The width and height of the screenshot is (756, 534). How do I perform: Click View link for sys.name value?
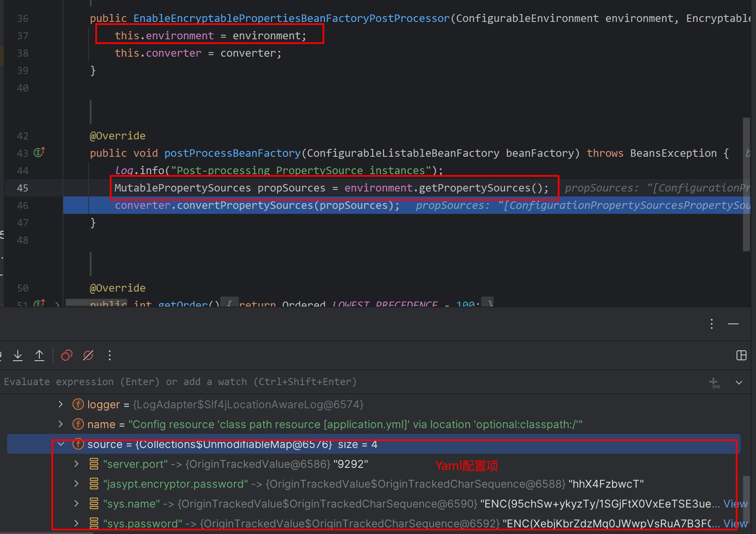[735, 504]
